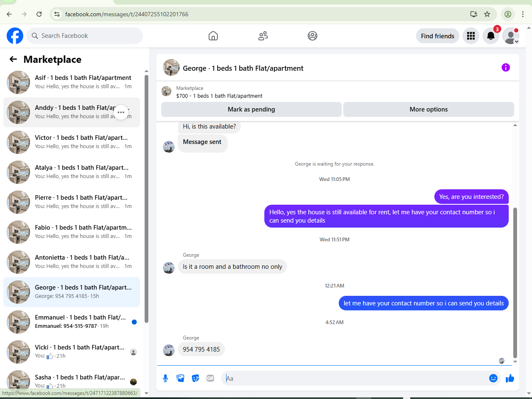The width and height of the screenshot is (532, 399).
Task: Open the emoji picker
Action: (x=493, y=378)
